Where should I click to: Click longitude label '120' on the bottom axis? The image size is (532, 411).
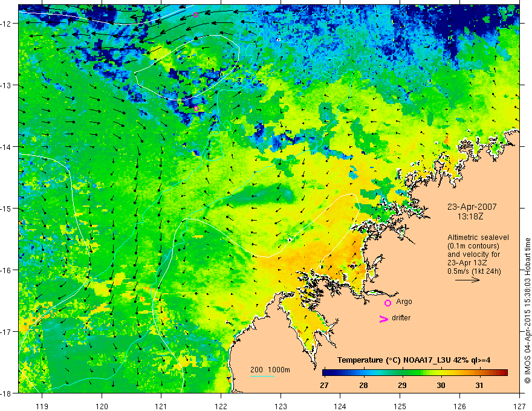tap(102, 406)
